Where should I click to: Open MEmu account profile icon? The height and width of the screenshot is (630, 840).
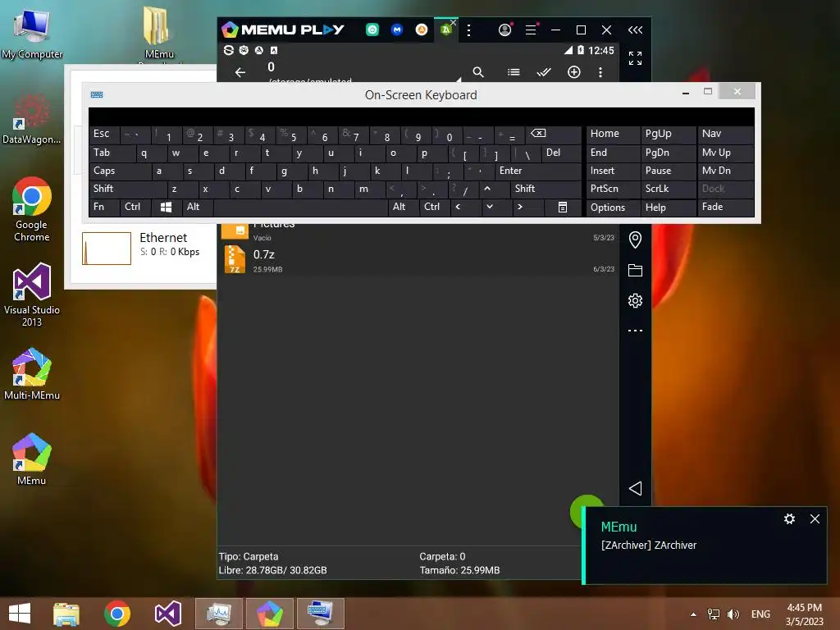point(504,30)
